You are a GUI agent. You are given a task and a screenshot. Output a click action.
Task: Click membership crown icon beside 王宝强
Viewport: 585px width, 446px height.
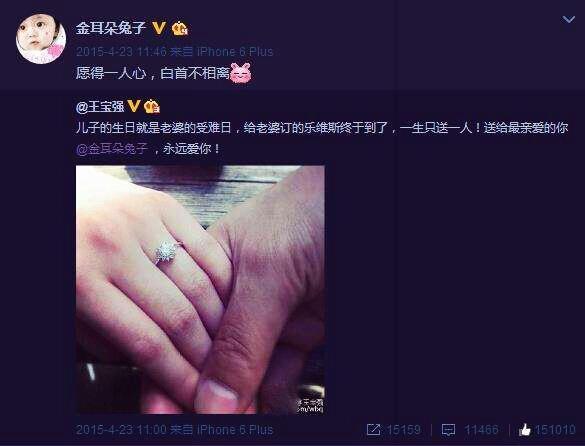tap(151, 106)
